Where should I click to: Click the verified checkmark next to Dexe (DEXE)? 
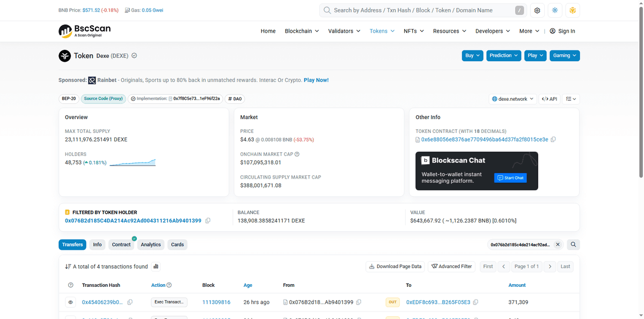click(x=134, y=55)
